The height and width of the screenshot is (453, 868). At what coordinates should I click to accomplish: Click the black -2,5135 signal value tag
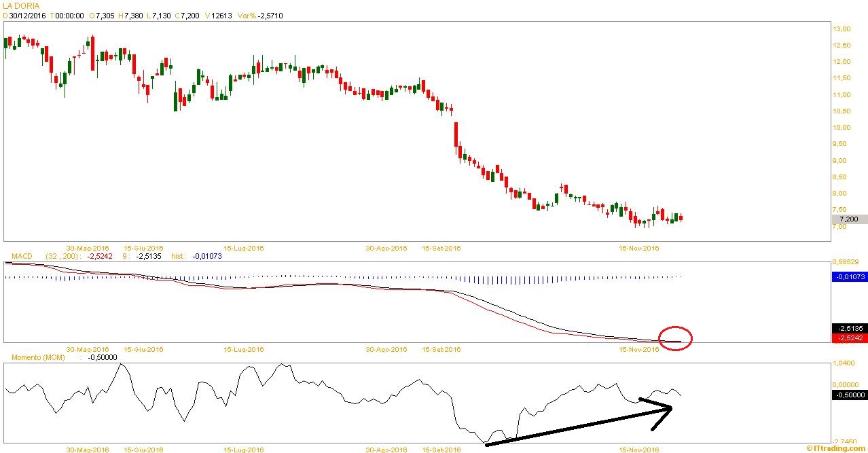[849, 327]
